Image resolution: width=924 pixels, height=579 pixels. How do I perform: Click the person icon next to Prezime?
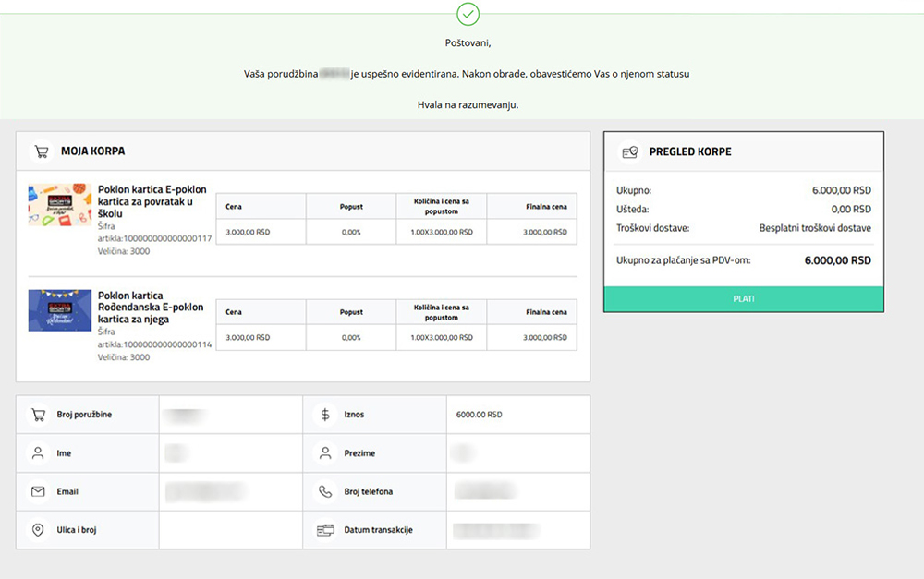325,453
